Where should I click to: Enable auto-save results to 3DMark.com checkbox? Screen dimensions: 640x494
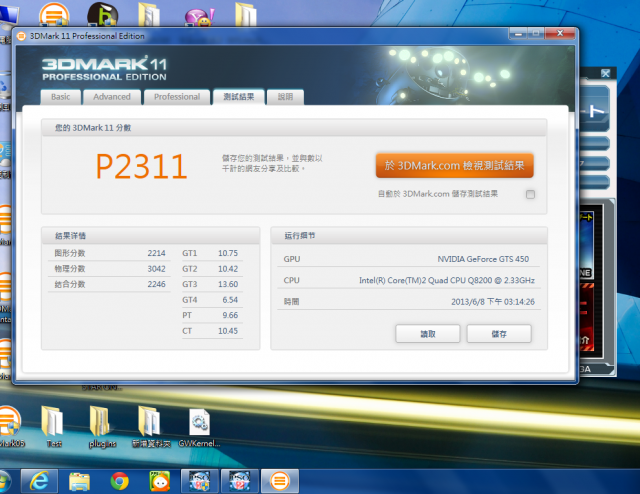[x=530, y=194]
